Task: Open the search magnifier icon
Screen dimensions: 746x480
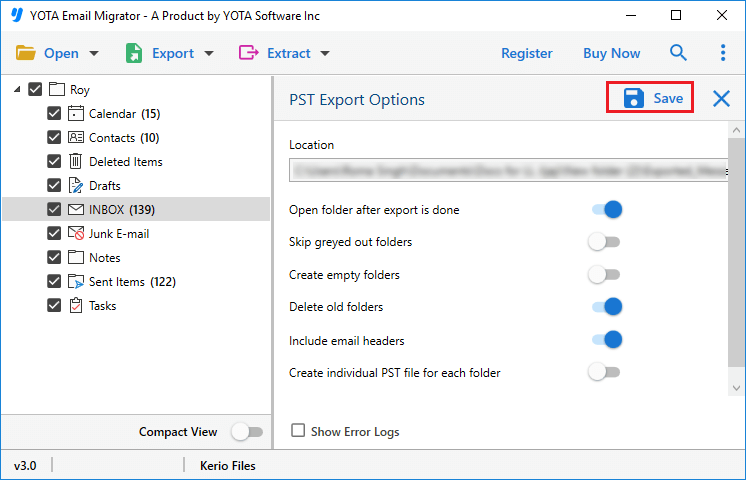Action: pos(678,52)
